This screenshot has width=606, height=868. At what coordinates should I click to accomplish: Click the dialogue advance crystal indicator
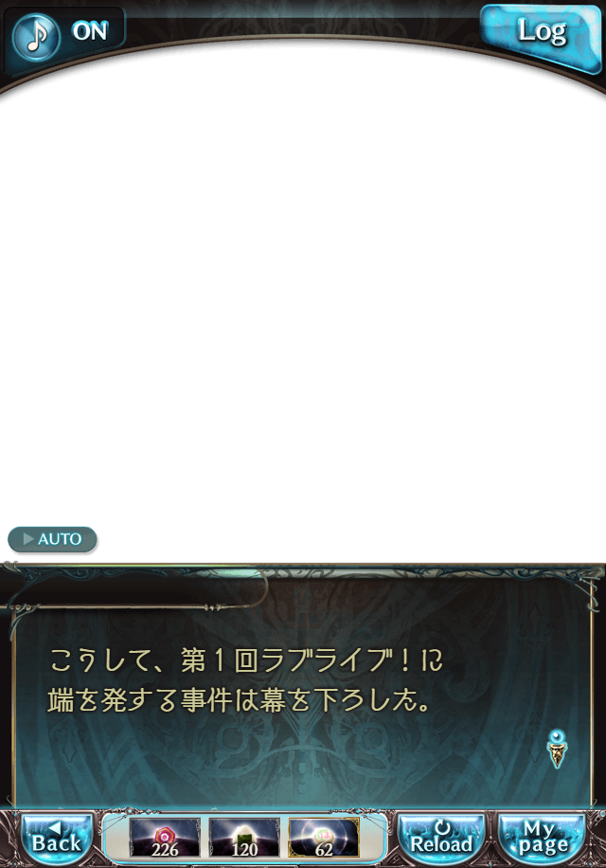[x=558, y=749]
